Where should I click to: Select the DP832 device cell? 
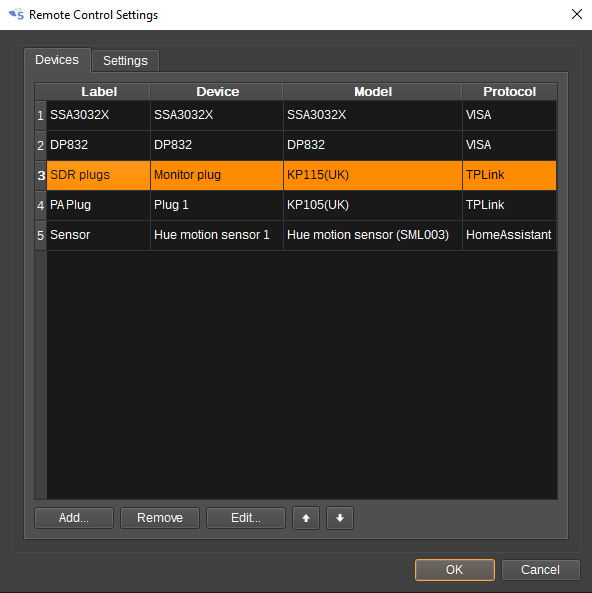(217, 145)
